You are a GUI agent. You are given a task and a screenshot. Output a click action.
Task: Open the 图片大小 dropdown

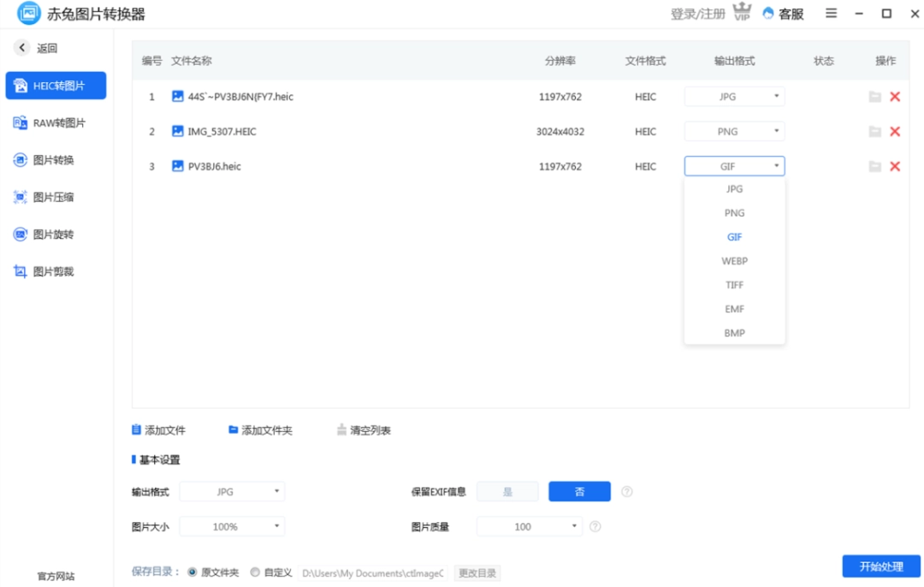click(x=232, y=525)
